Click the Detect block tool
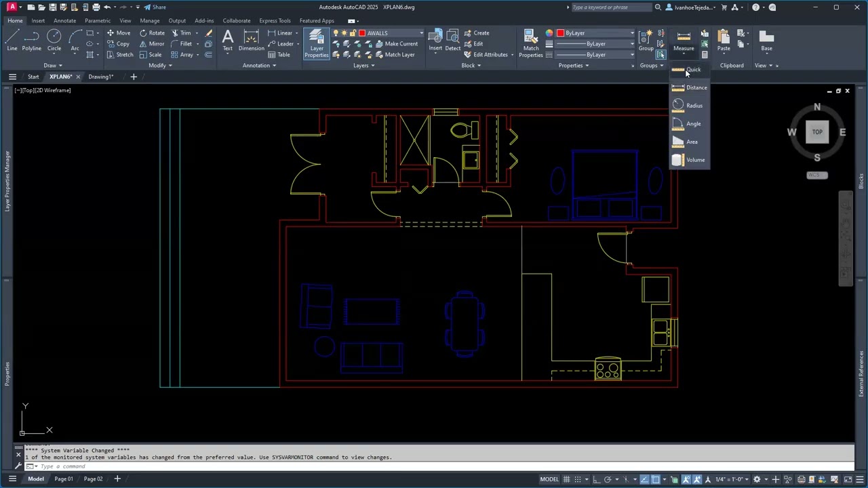Viewport: 868px width, 488px height. point(453,41)
